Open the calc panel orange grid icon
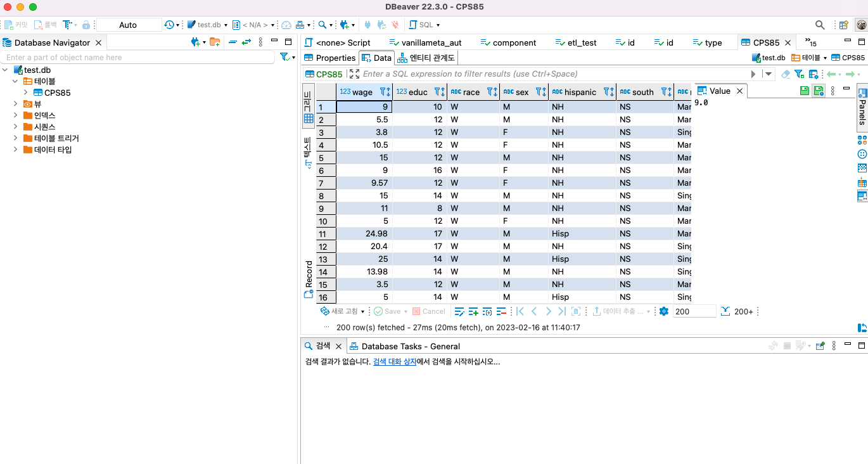The width and height of the screenshot is (868, 464). click(x=862, y=183)
